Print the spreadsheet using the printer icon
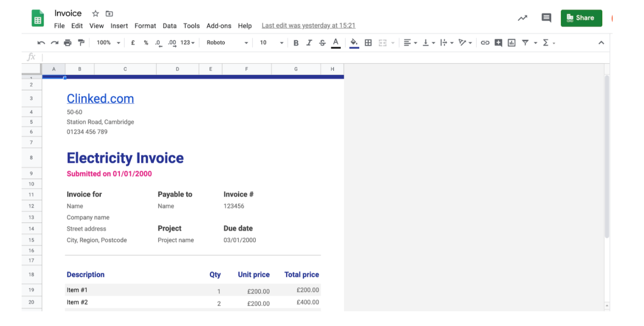The width and height of the screenshot is (644, 326). pos(68,43)
